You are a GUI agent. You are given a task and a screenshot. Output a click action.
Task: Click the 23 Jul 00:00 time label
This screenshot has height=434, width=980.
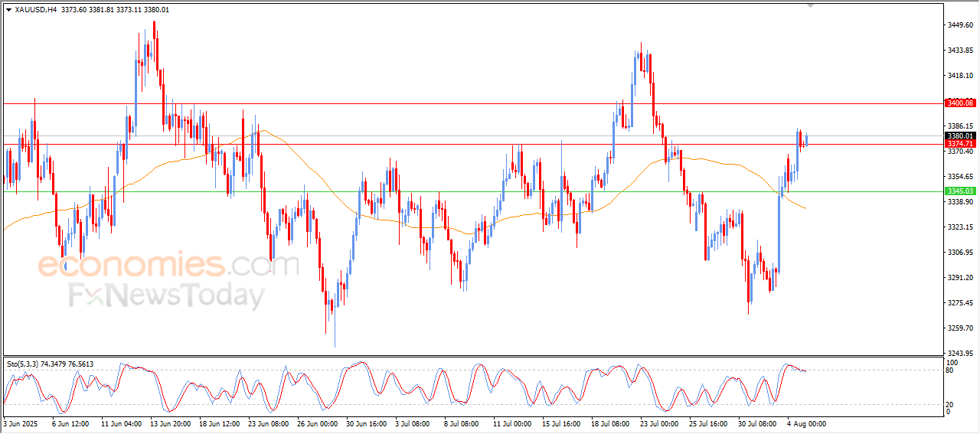pos(660,423)
